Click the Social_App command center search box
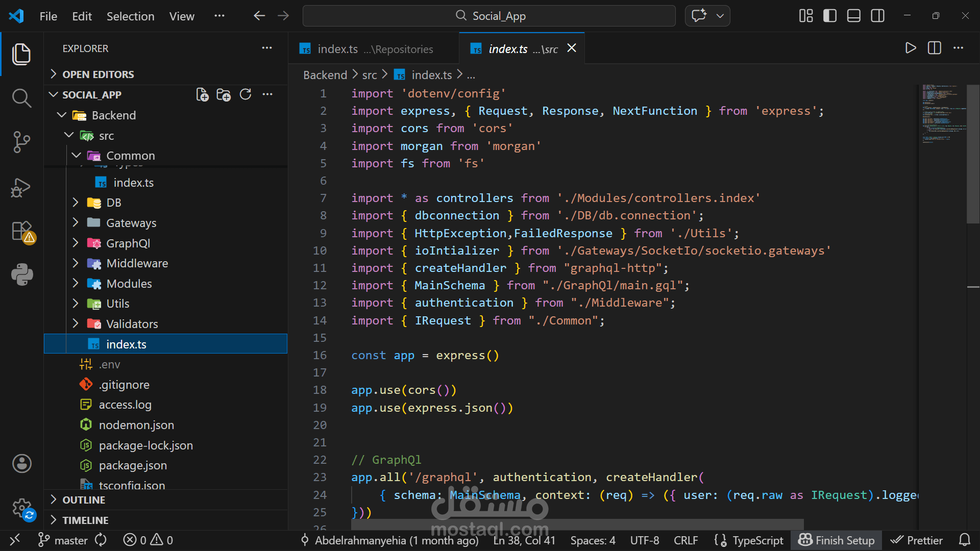 (489, 16)
